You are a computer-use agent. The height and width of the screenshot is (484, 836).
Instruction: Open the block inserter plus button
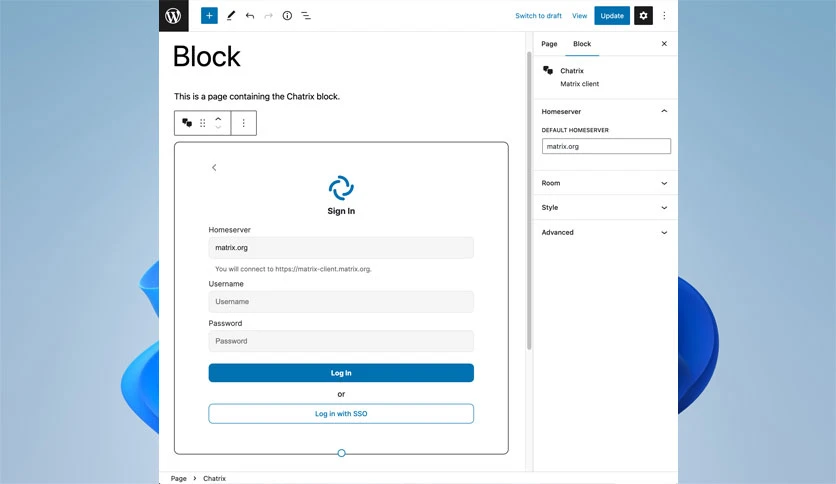[x=209, y=15]
